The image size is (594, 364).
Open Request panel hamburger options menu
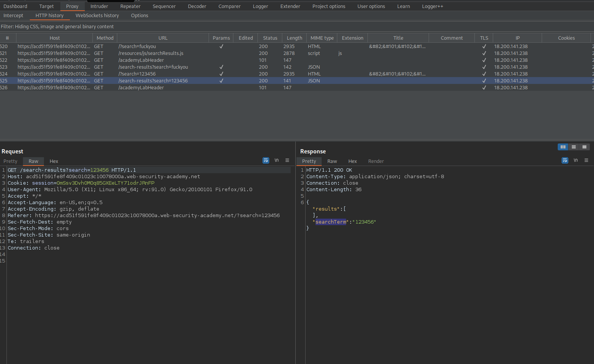(287, 161)
